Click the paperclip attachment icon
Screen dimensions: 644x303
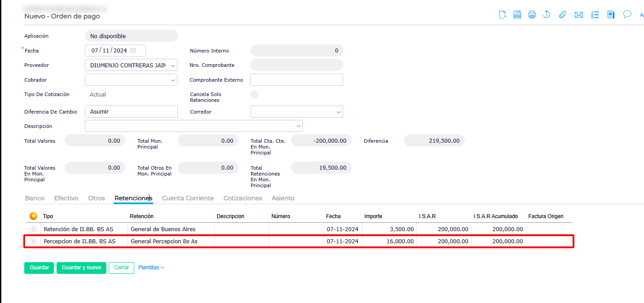562,15
